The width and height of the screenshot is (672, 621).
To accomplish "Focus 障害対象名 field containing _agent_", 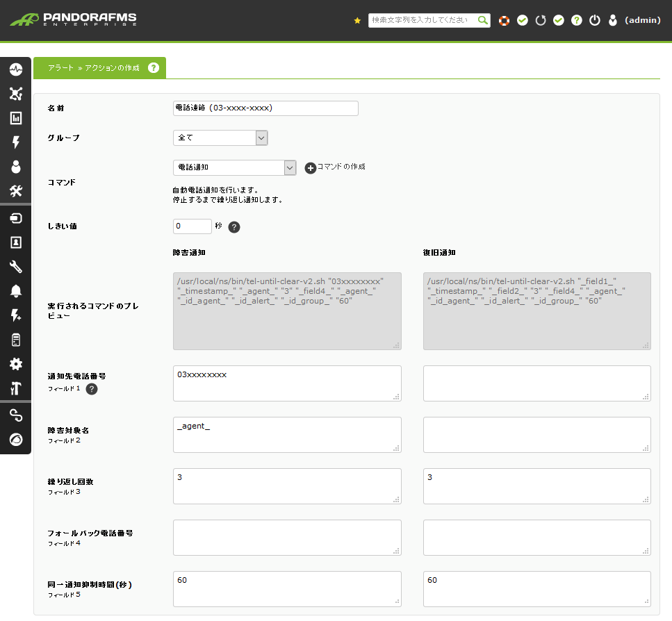I will click(287, 435).
